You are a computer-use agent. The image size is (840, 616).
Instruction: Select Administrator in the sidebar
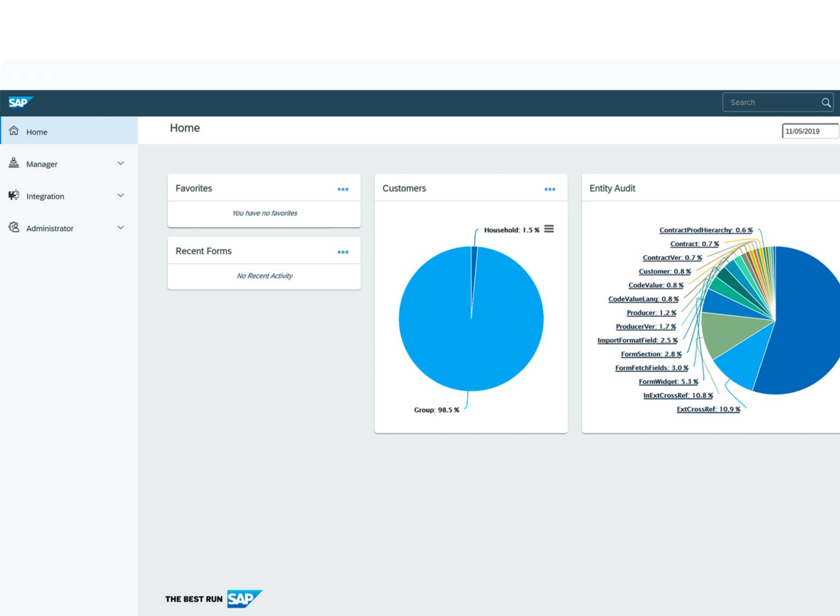pos(50,228)
